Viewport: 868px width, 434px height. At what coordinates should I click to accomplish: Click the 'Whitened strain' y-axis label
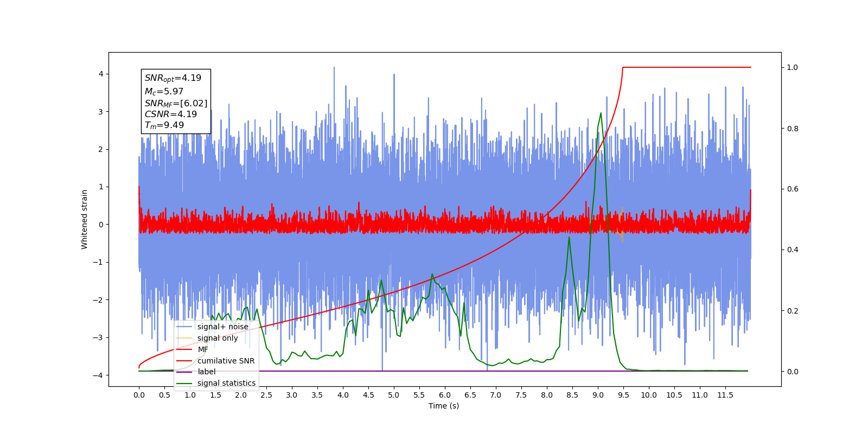tap(84, 219)
